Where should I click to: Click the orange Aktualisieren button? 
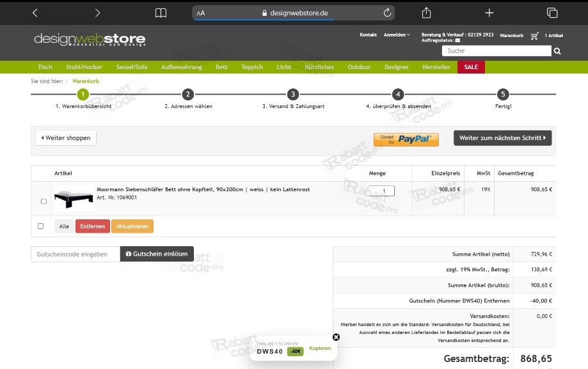pos(132,226)
